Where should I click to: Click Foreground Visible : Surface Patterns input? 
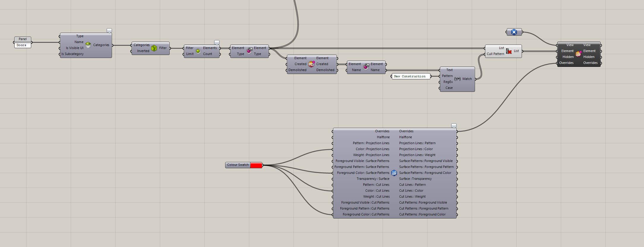[x=362, y=161]
